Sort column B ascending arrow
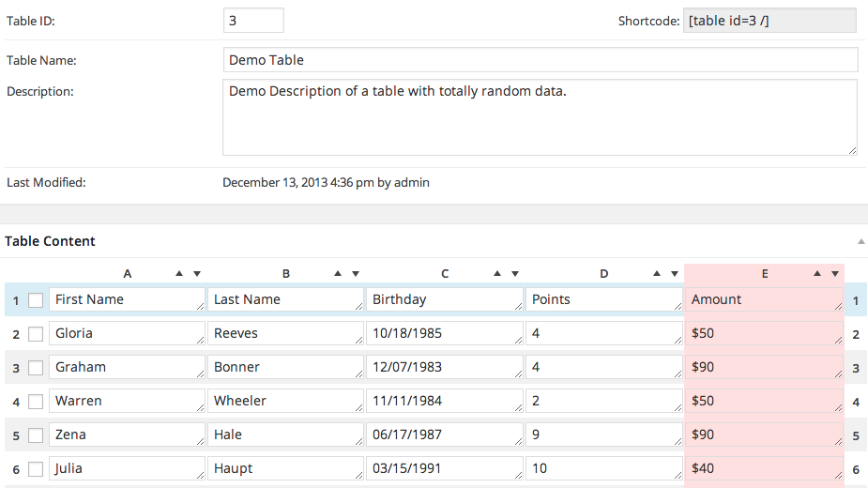 click(337, 273)
